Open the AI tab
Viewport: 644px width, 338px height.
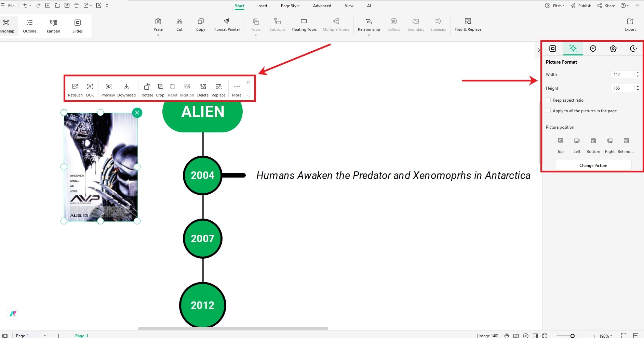tap(369, 5)
